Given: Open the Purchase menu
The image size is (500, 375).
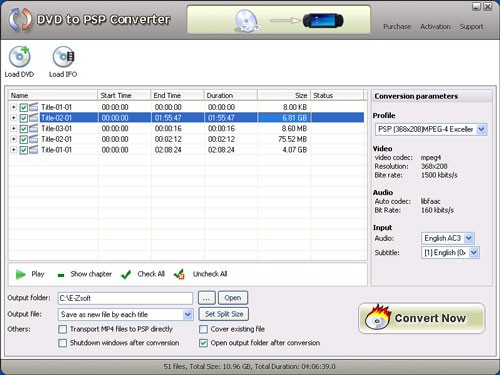Looking at the screenshot, I should pyautogui.click(x=397, y=27).
